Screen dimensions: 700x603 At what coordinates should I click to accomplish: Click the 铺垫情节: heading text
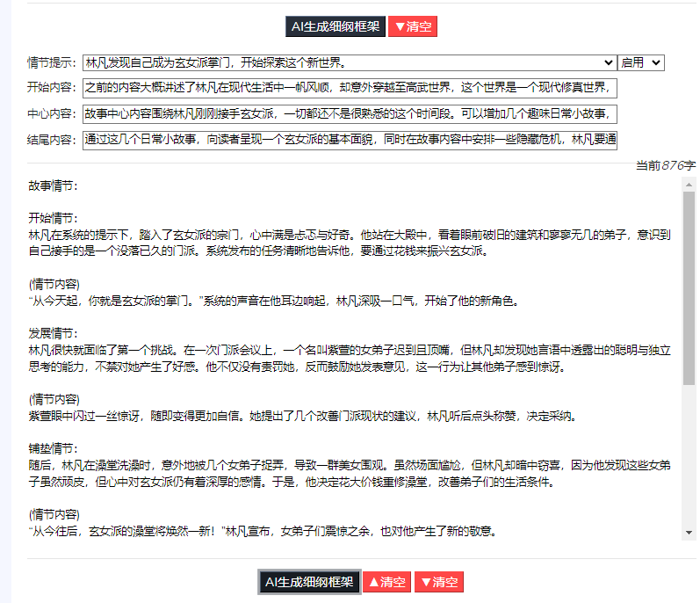coord(53,449)
